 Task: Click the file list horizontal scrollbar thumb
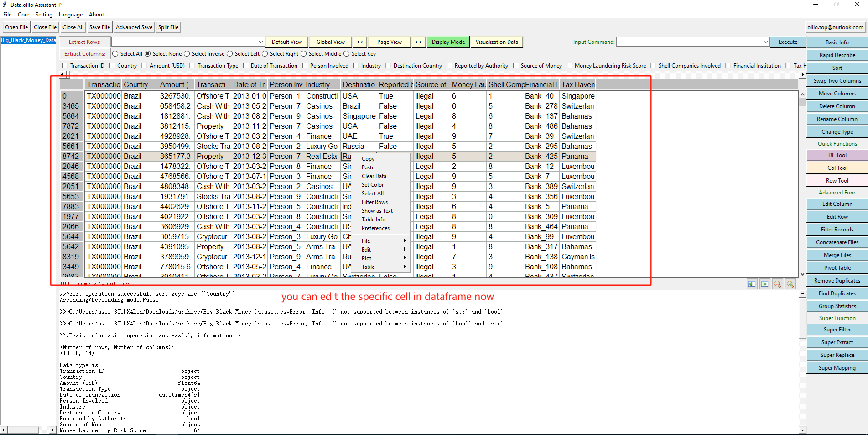24,430
